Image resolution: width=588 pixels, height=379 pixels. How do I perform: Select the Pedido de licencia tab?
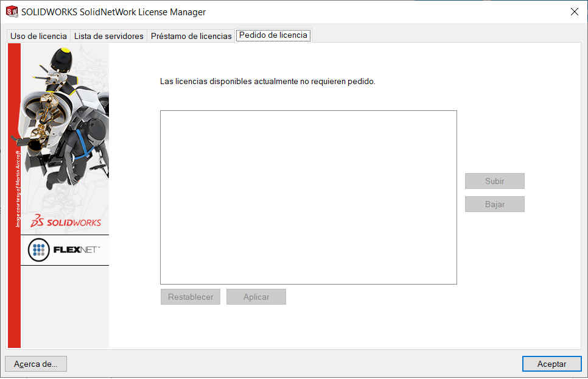pos(273,35)
